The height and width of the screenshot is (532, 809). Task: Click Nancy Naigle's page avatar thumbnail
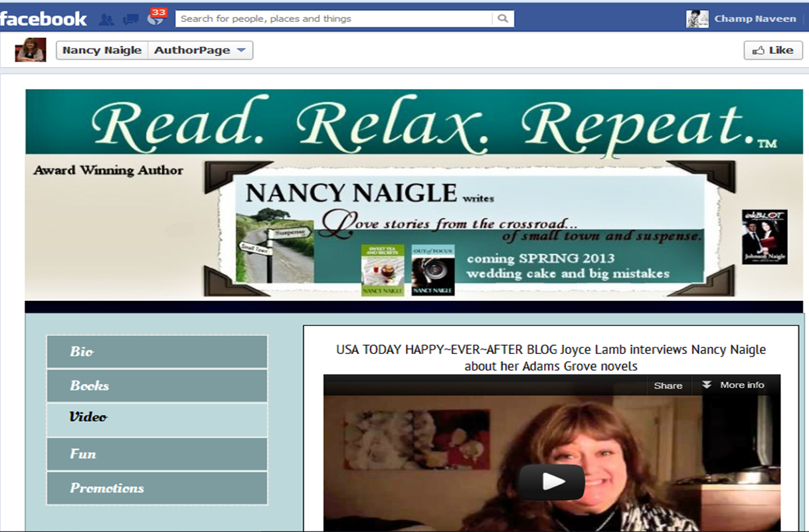tap(31, 50)
